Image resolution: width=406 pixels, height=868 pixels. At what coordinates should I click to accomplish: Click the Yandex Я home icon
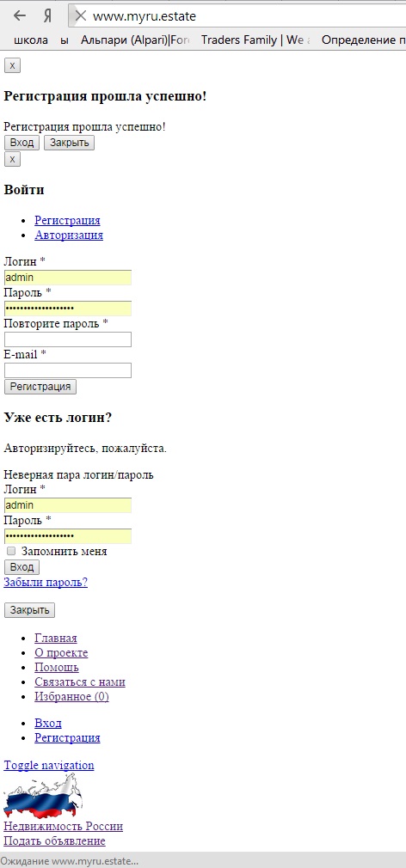48,16
